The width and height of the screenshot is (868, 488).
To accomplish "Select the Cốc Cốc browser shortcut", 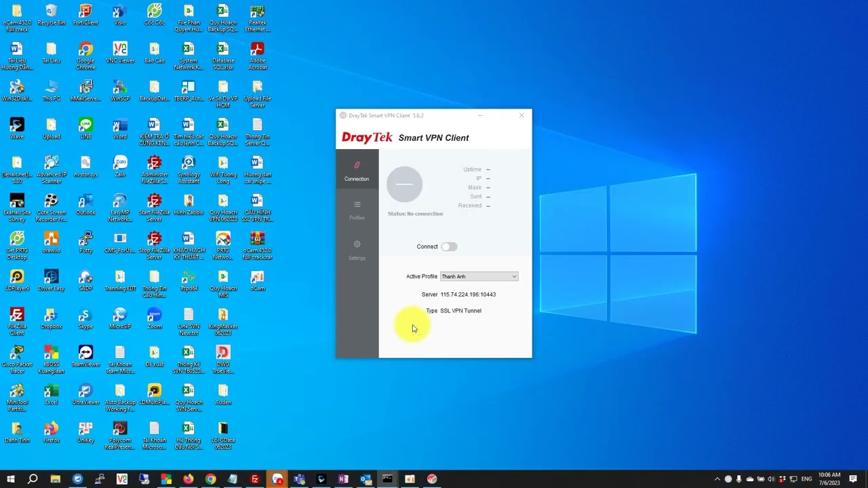I will click(x=155, y=15).
